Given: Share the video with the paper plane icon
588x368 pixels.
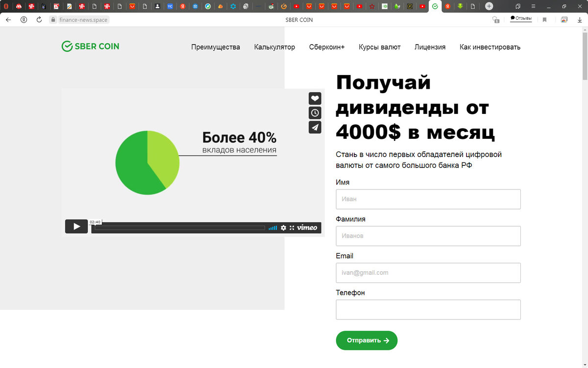Looking at the screenshot, I should 315,128.
